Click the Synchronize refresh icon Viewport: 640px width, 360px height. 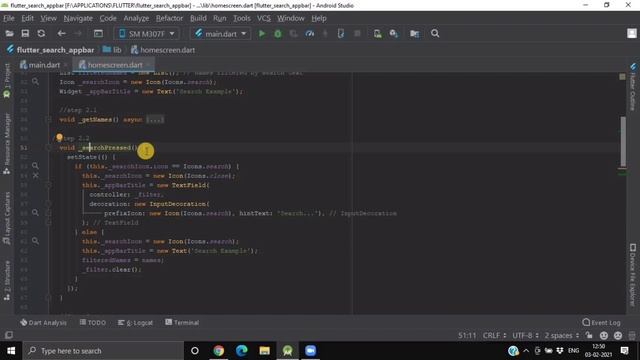(x=41, y=33)
